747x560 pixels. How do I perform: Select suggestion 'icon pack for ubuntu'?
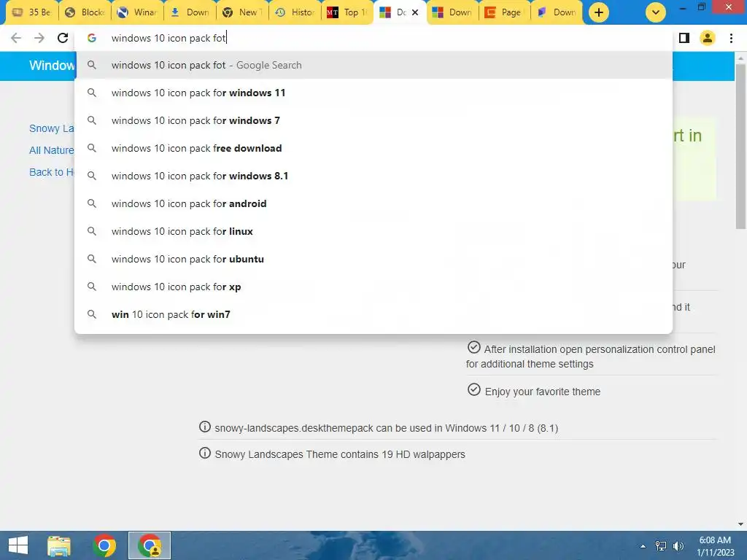[373, 259]
